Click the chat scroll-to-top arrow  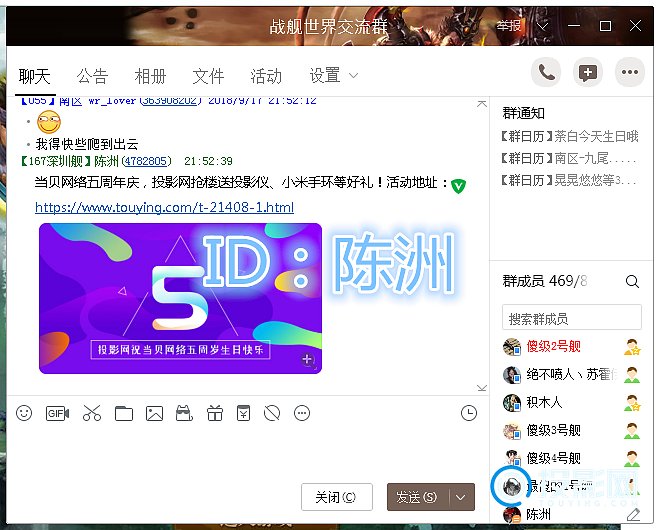(x=482, y=103)
